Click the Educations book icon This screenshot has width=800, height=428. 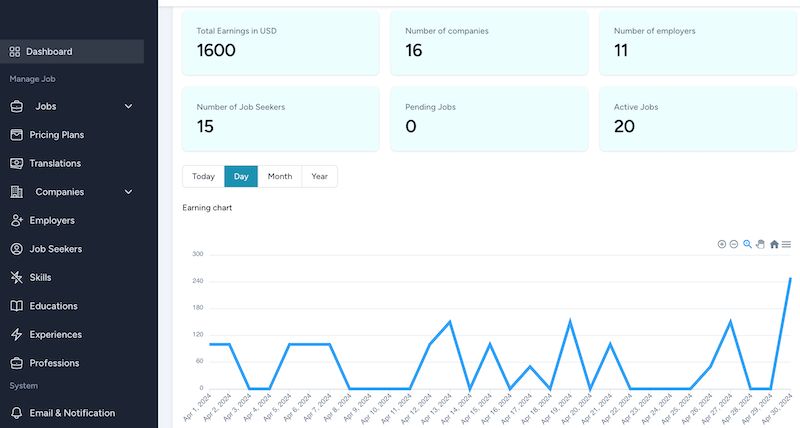[x=16, y=306]
